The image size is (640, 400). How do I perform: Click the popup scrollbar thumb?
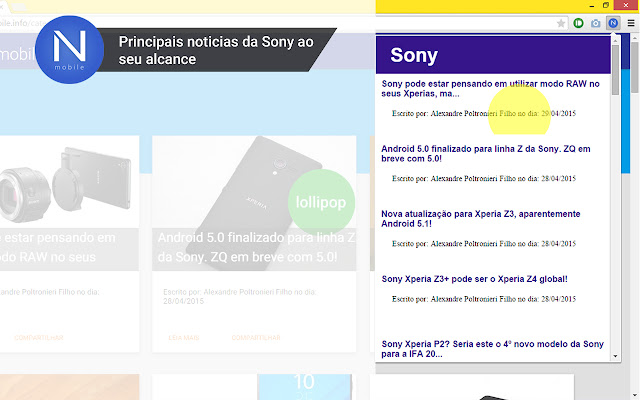[615, 70]
